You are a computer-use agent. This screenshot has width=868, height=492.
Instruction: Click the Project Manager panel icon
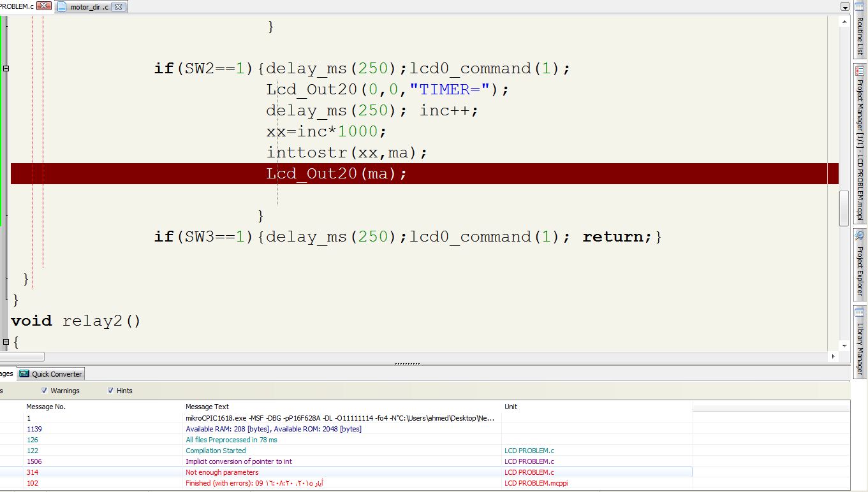tap(860, 71)
